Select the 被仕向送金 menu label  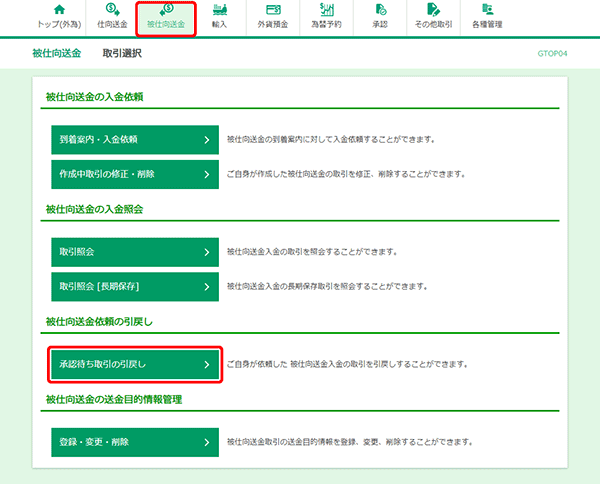pyautogui.click(x=166, y=24)
